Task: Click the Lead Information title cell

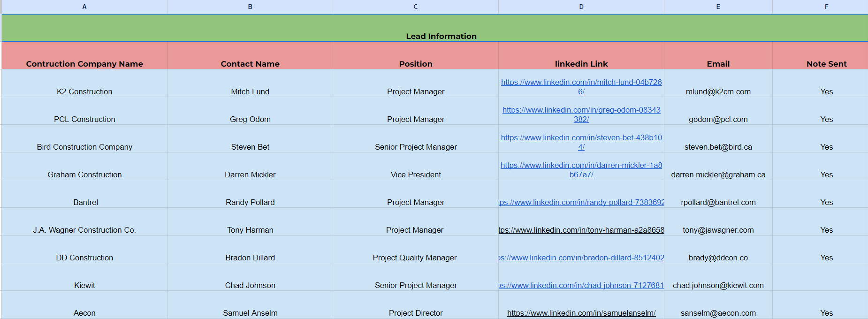Action: pyautogui.click(x=441, y=36)
